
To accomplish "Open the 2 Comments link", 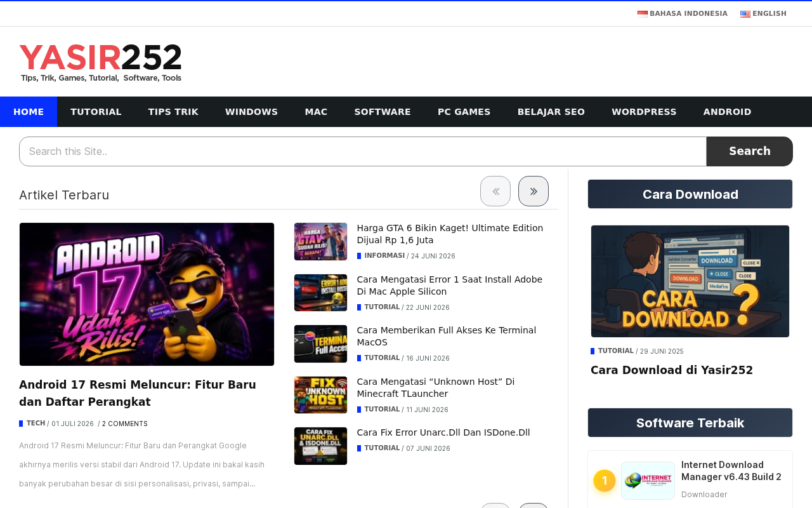I will [x=125, y=424].
